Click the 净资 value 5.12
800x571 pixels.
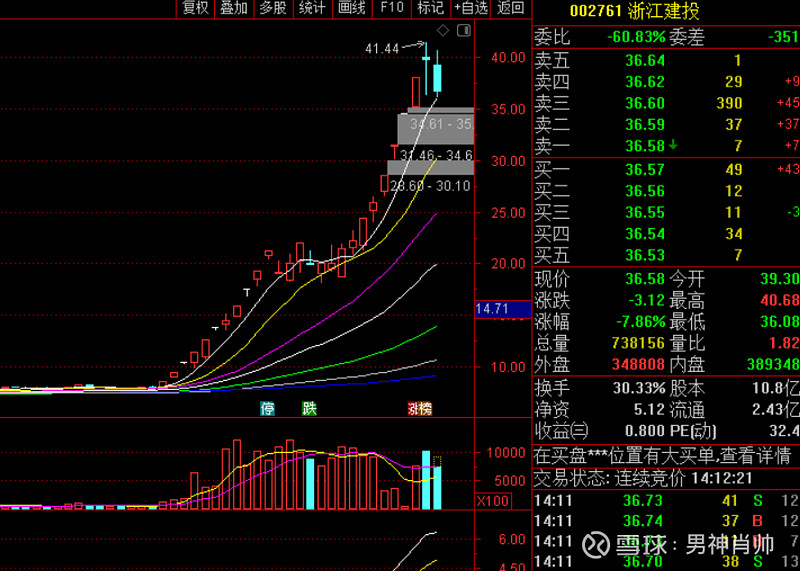coord(649,410)
